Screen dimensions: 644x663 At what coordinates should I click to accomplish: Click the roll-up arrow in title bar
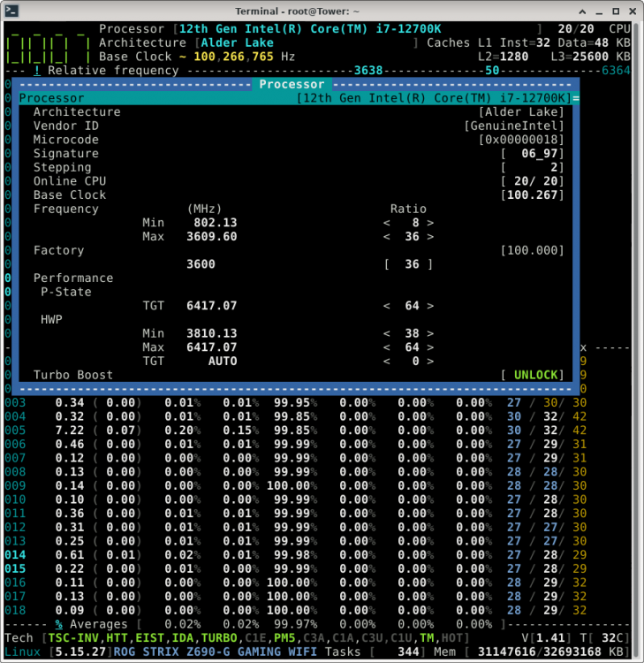[582, 11]
